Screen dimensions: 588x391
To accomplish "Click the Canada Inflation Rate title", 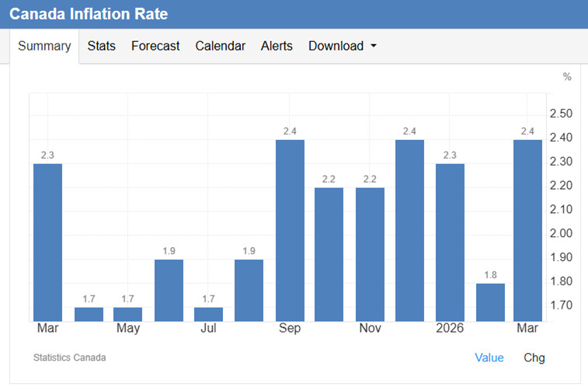I will click(x=89, y=14).
